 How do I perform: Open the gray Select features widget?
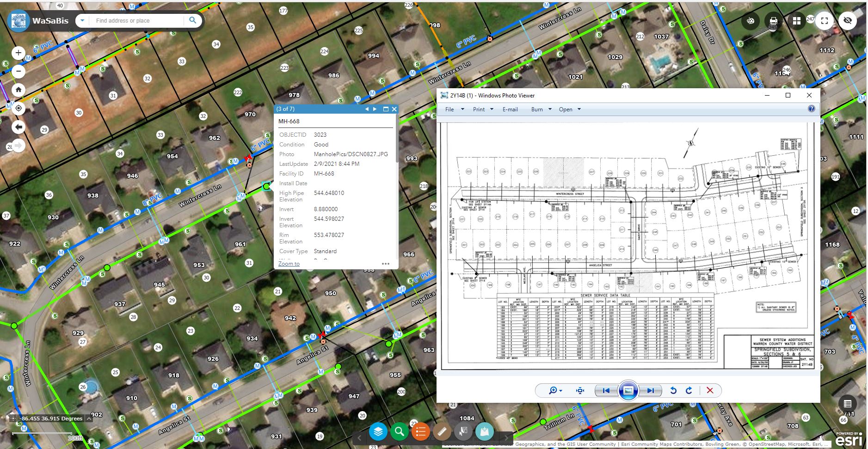[x=463, y=432]
